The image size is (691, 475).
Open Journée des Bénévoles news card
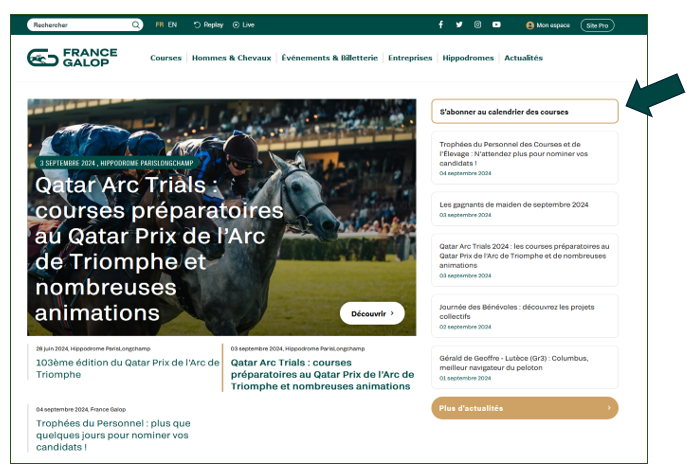point(525,316)
